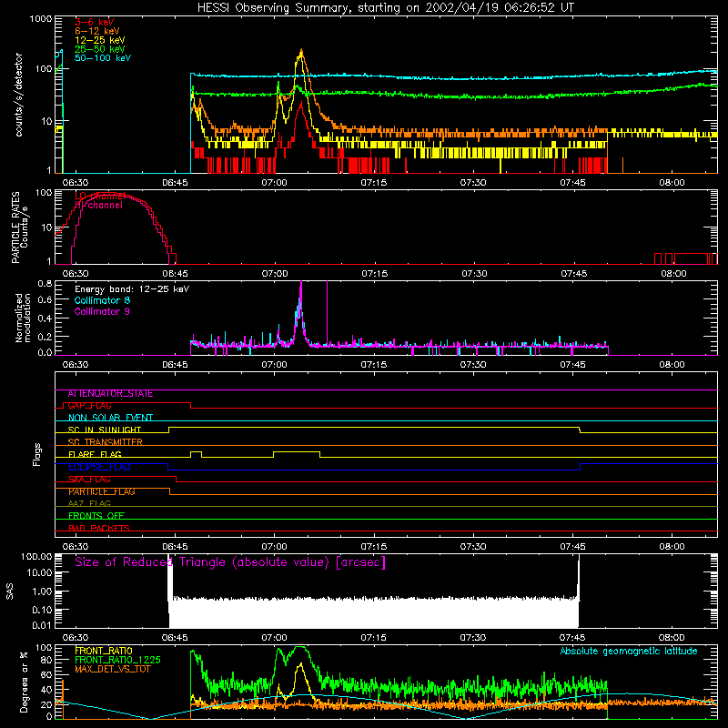
Task: Select the NON_SOLAR_EVENT flag label
Action: coord(110,418)
